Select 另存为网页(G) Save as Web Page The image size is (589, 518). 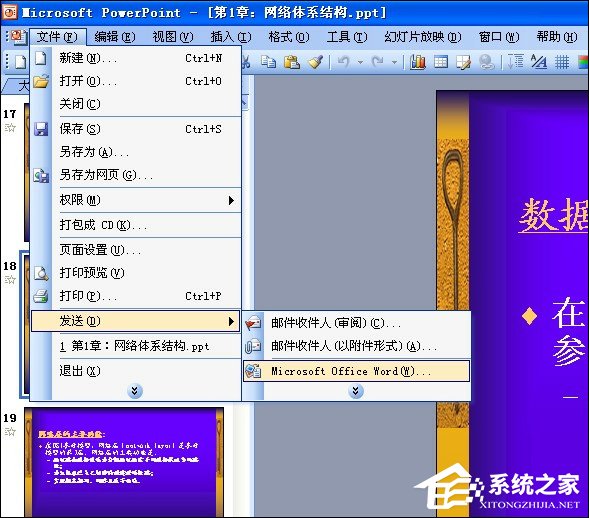(136, 175)
